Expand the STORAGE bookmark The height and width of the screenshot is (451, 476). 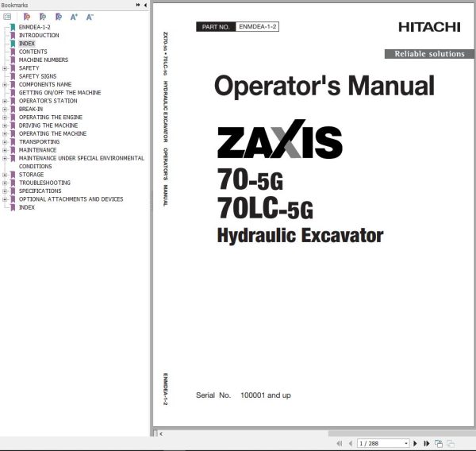click(x=5, y=175)
